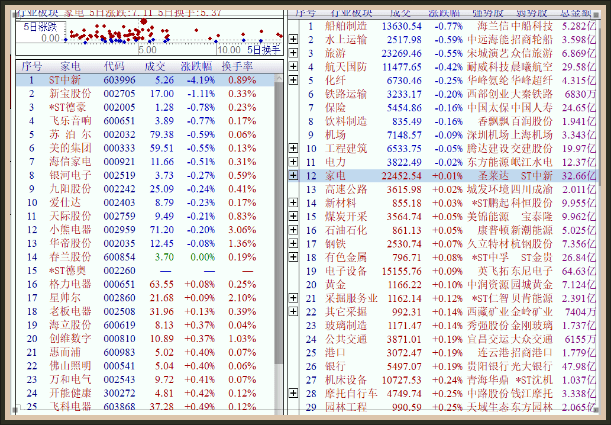The height and width of the screenshot is (425, 611).
Task: Expand the 采掘服务业 sector row
Action: tap(293, 298)
